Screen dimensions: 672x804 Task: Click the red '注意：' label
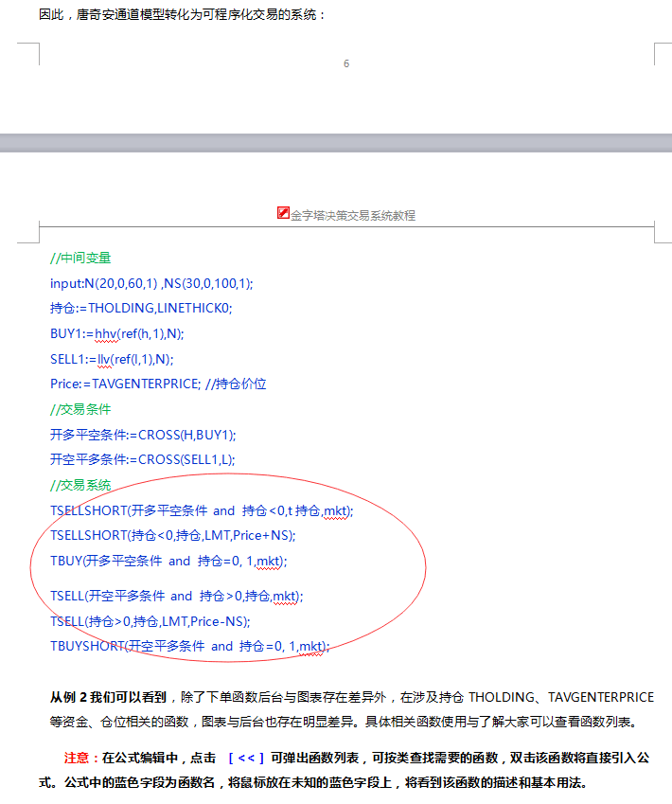[x=82, y=758]
